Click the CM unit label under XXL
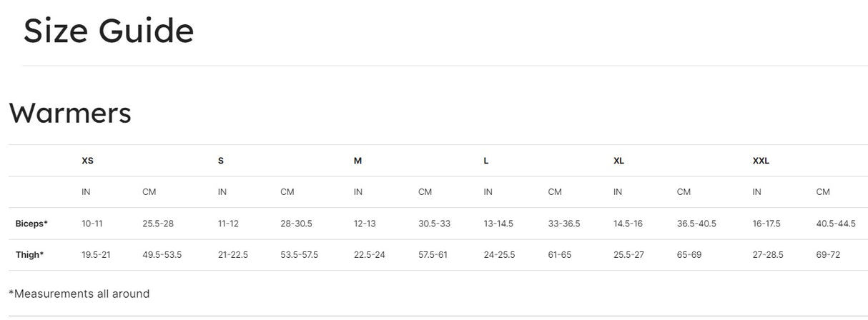The height and width of the screenshot is (320, 868). coord(823,192)
